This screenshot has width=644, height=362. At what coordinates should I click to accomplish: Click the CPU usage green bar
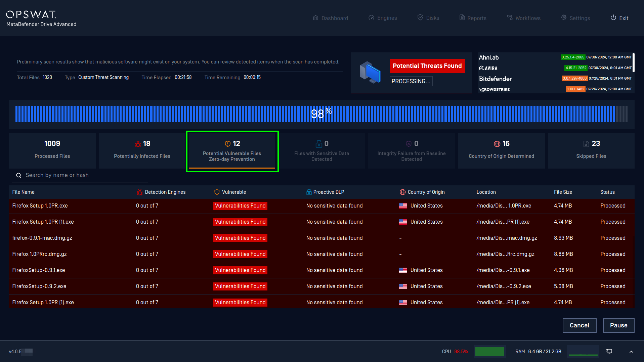(x=489, y=352)
